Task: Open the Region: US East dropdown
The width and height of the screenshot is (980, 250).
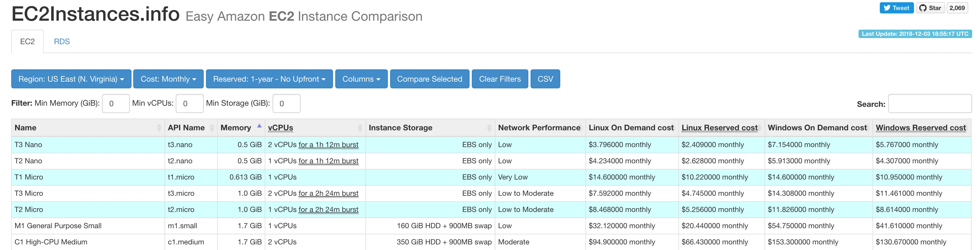Action: coord(71,79)
